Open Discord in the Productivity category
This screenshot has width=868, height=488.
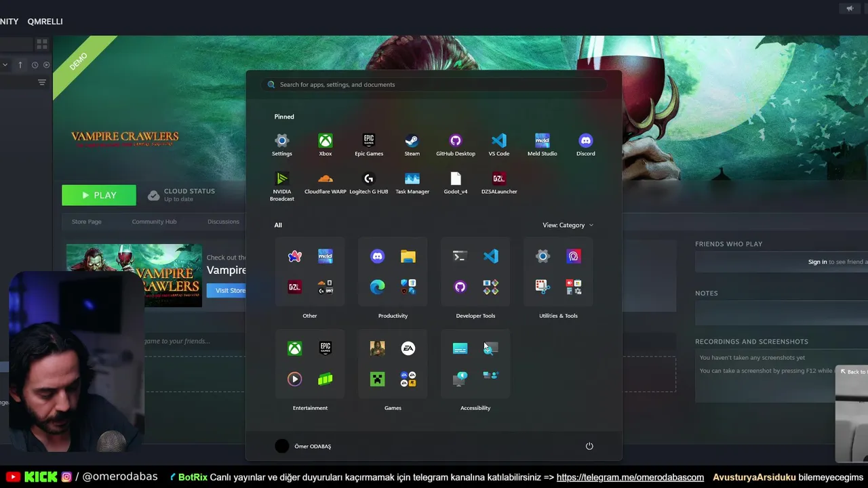click(x=378, y=256)
